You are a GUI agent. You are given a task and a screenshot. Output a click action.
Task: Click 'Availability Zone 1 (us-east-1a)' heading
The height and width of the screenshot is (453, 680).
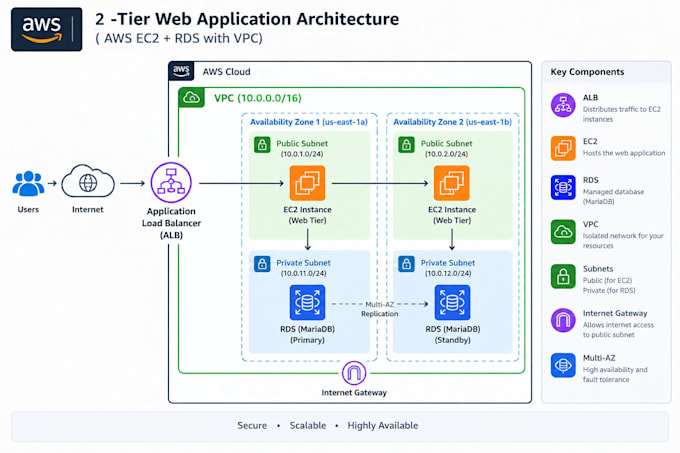(x=309, y=122)
